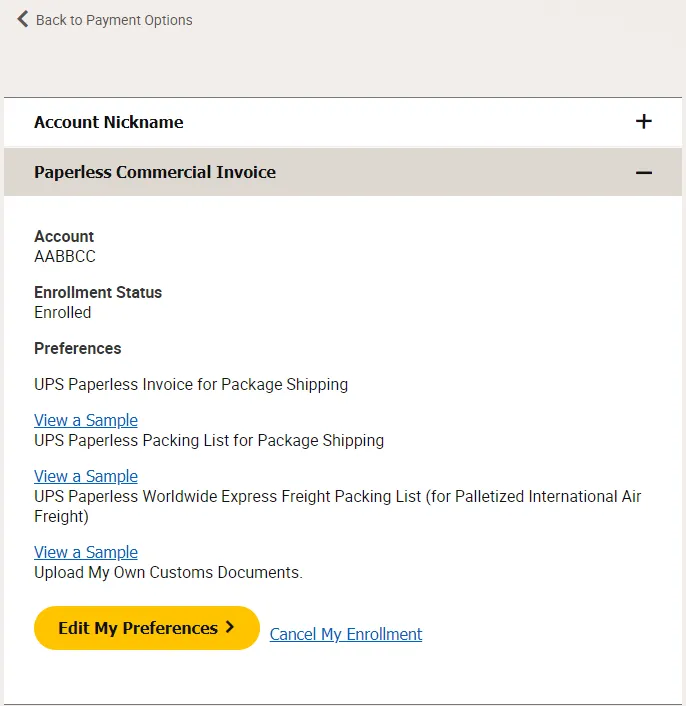View a Sample below UPS Paperless Invoice

click(86, 420)
